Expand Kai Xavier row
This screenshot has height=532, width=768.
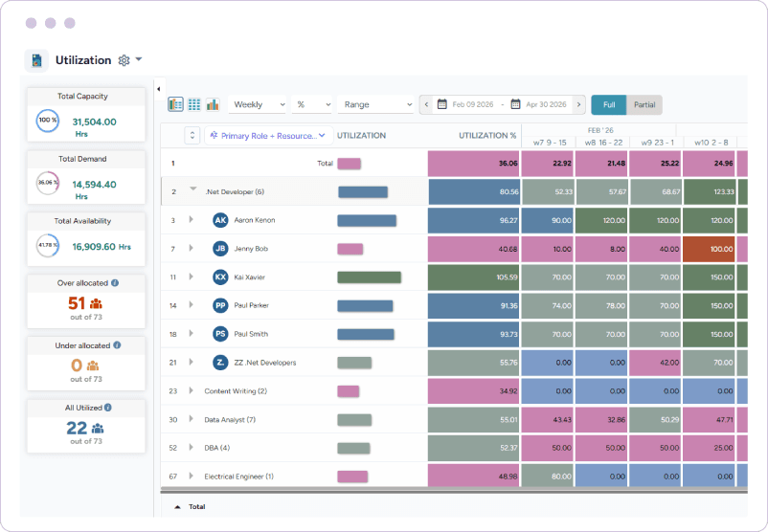coord(191,276)
